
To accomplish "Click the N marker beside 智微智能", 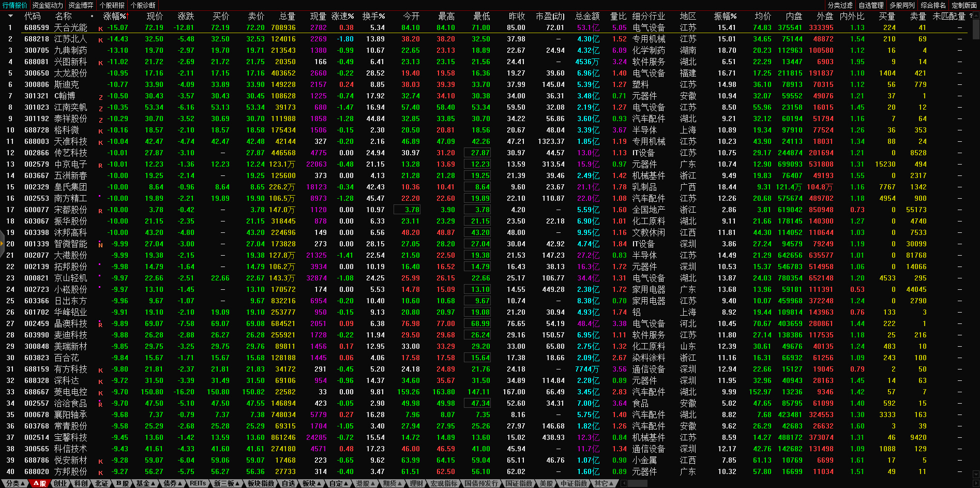I will tap(100, 245).
